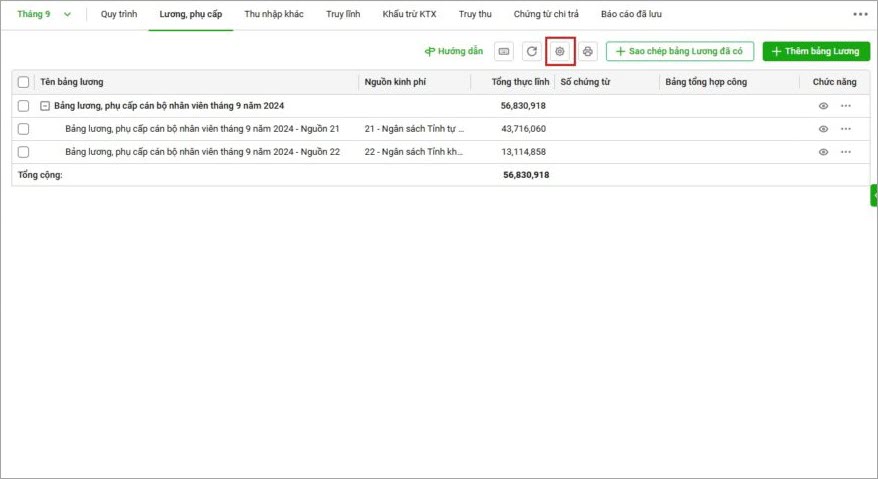Open the settings gear in the toolbar
878x479 pixels.
tap(559, 52)
